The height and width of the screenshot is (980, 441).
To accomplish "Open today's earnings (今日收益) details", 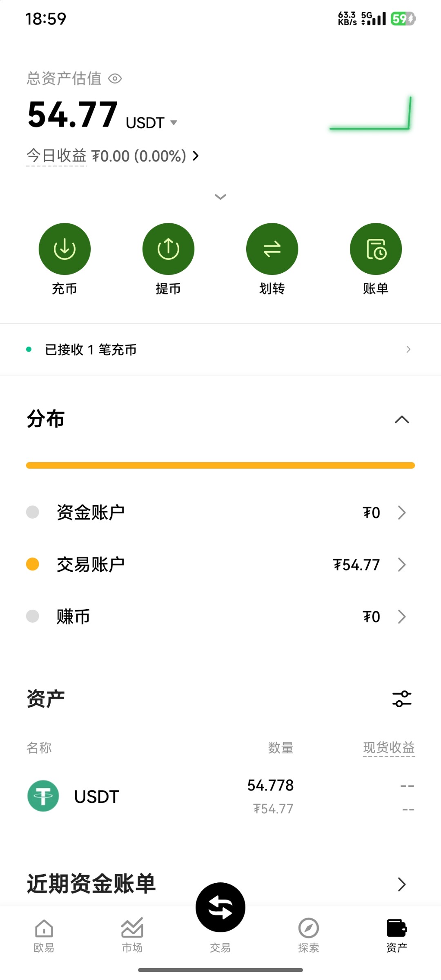I will coord(112,156).
